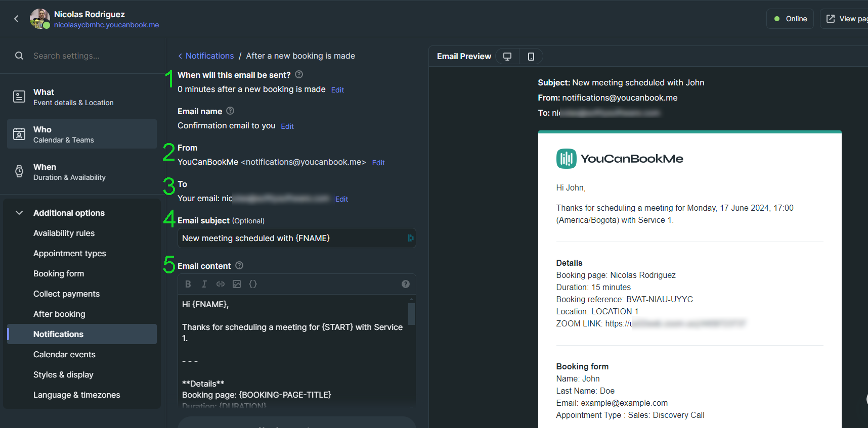The image size is (868, 428).
Task: Collapse the Additional options section
Action: pos(19,213)
